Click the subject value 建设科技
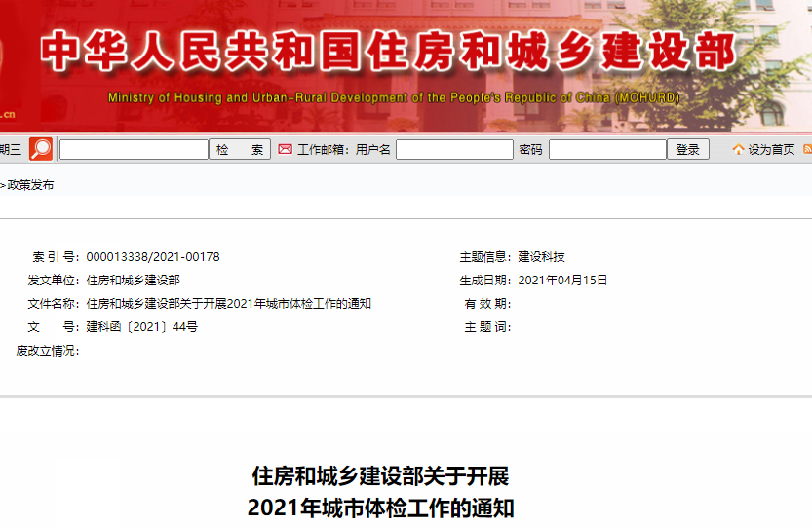Image resolution: width=812 pixels, height=527 pixels. point(541,257)
